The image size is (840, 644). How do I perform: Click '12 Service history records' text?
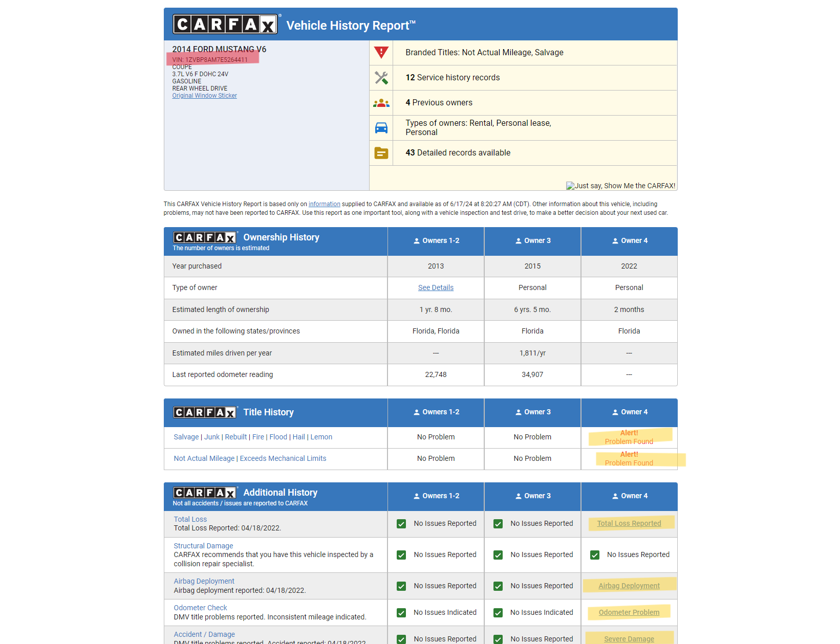(x=453, y=78)
